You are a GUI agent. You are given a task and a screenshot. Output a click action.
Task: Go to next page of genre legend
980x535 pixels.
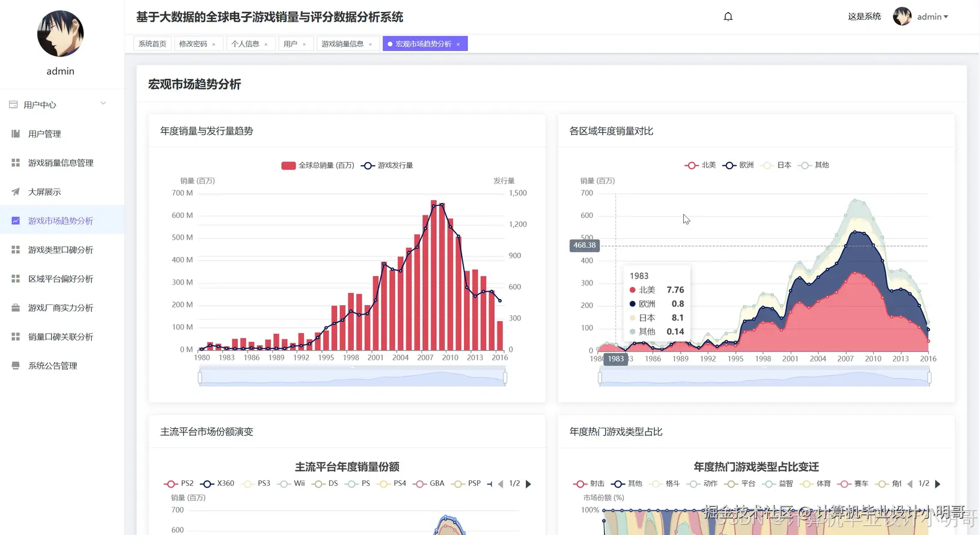point(937,484)
